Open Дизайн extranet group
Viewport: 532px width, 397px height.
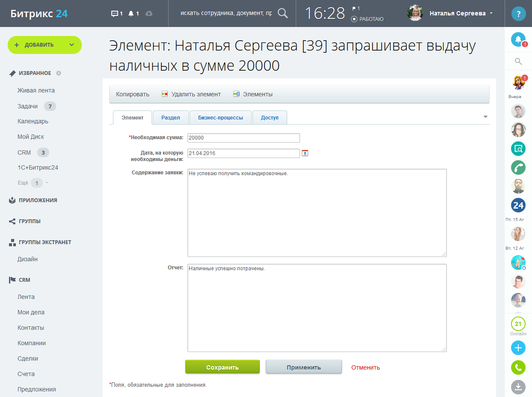27,259
